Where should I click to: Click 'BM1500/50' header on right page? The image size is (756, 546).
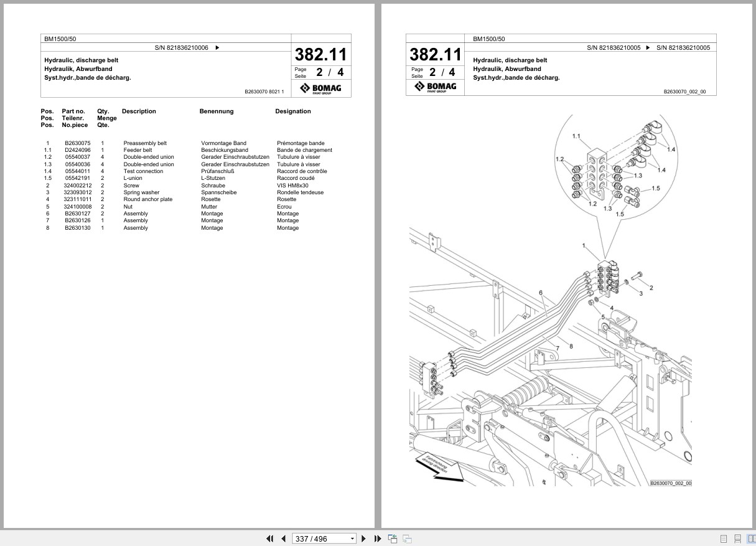click(x=489, y=39)
